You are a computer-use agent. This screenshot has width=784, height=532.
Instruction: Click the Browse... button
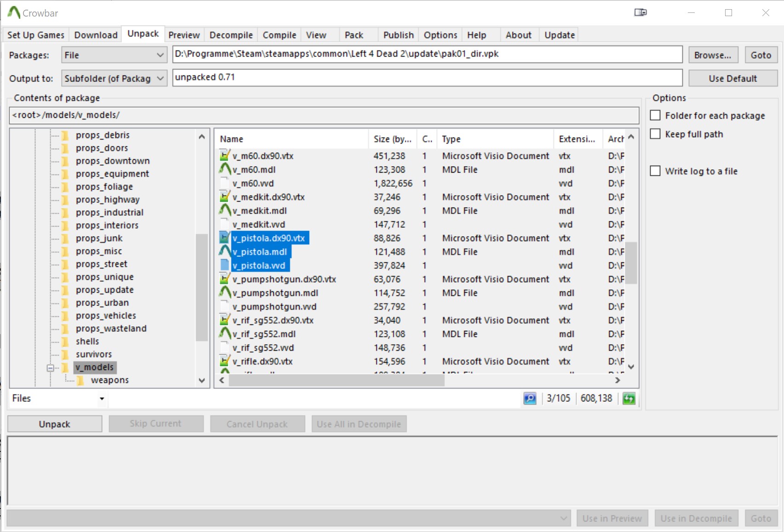point(713,55)
